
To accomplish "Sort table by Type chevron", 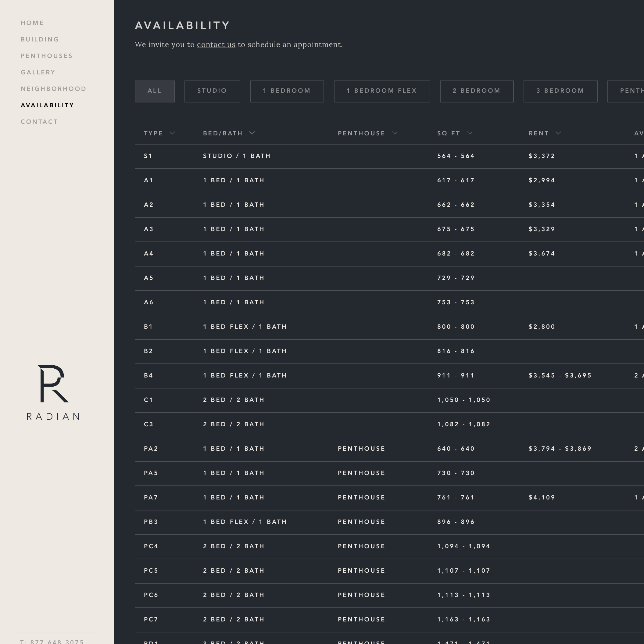I will click(x=172, y=133).
